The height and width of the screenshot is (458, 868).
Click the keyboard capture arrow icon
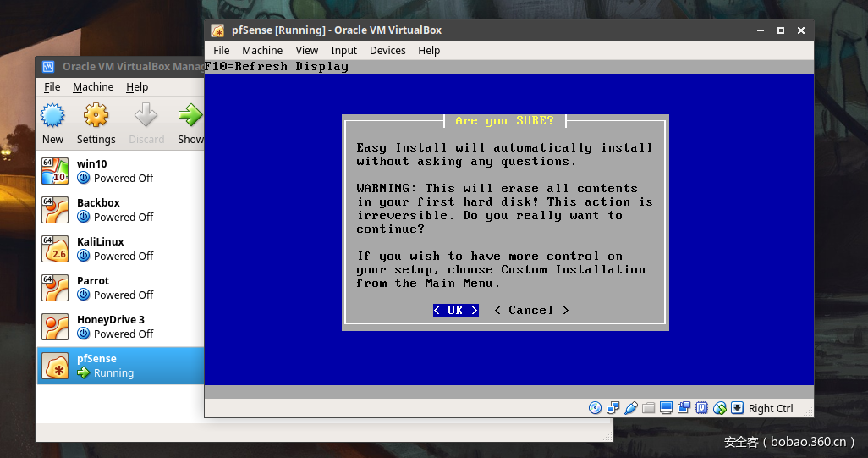tap(737, 408)
